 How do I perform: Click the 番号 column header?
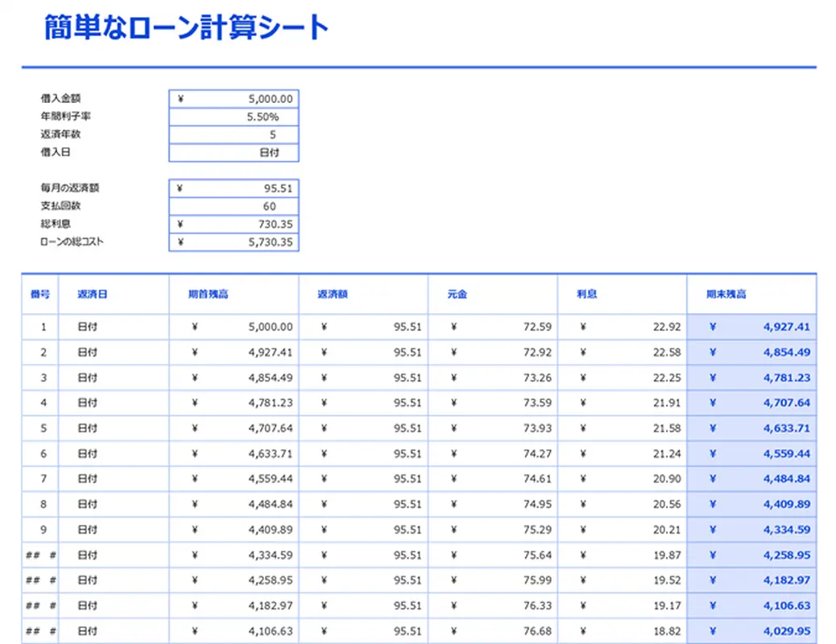tap(39, 294)
